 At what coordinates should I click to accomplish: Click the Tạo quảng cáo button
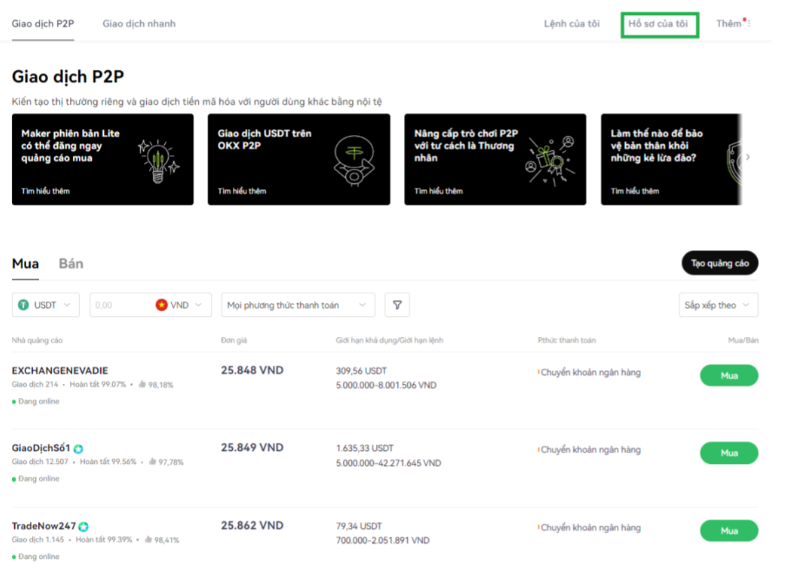click(x=719, y=263)
